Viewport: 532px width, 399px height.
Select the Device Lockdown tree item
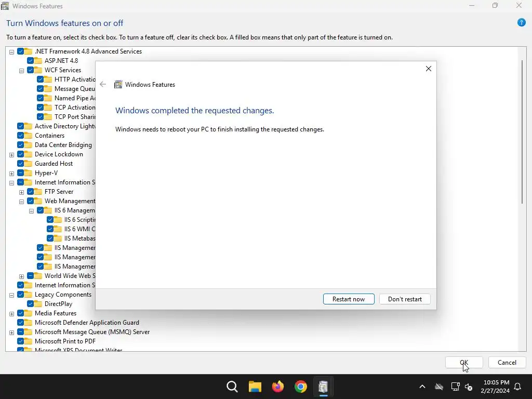[x=59, y=154]
